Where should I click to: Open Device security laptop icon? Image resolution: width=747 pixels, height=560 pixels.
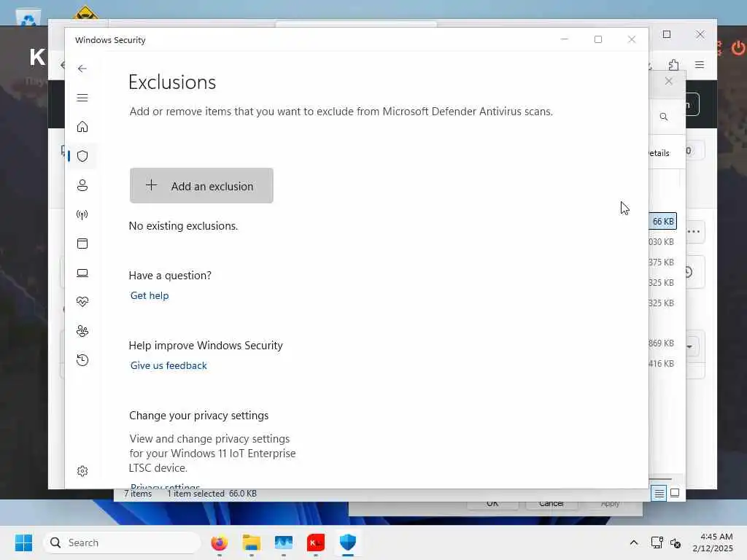point(82,273)
